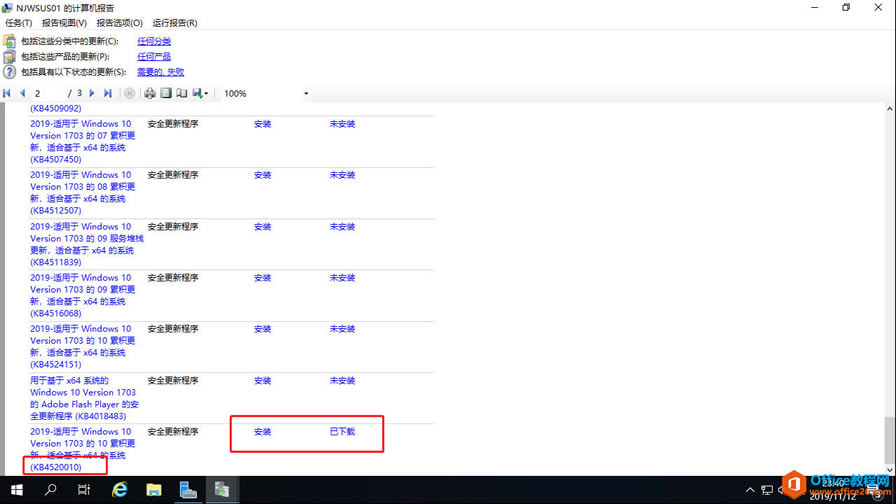Click the 需要的, 失败 status link
The width and height of the screenshot is (896, 504).
[161, 72]
